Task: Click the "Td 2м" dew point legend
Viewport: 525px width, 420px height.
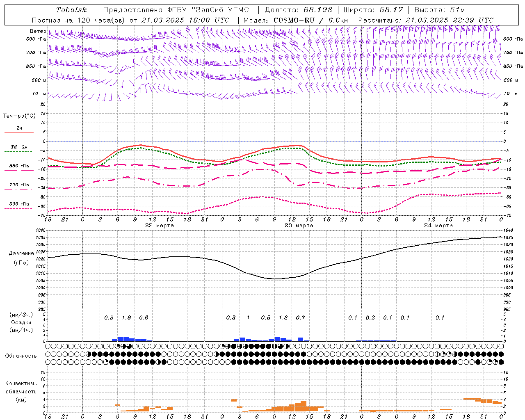Action: [19, 147]
